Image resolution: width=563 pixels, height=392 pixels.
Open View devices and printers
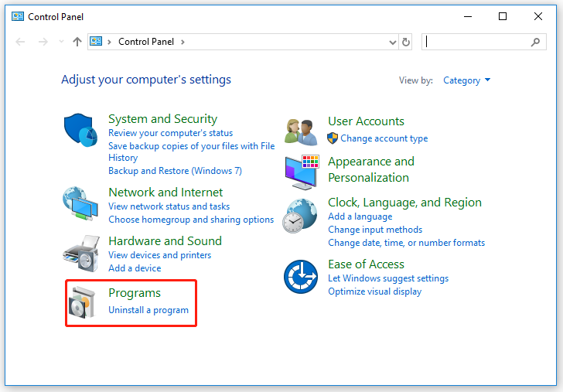click(160, 255)
